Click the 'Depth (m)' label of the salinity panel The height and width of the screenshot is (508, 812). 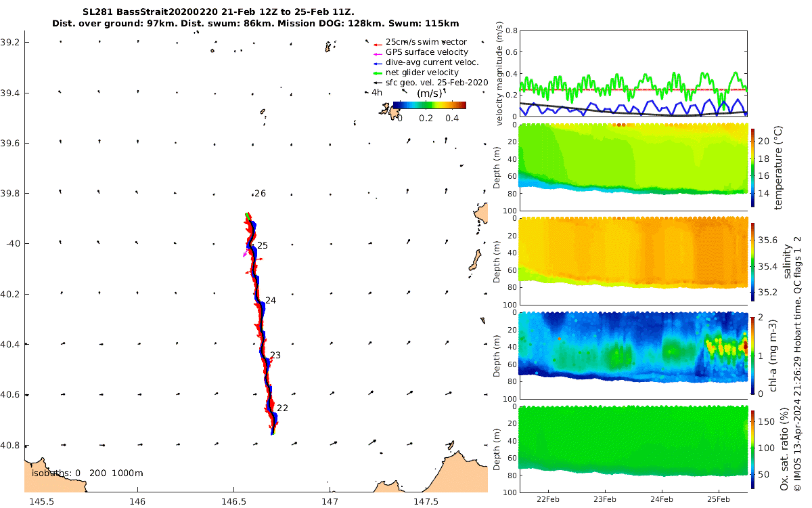tap(497, 261)
